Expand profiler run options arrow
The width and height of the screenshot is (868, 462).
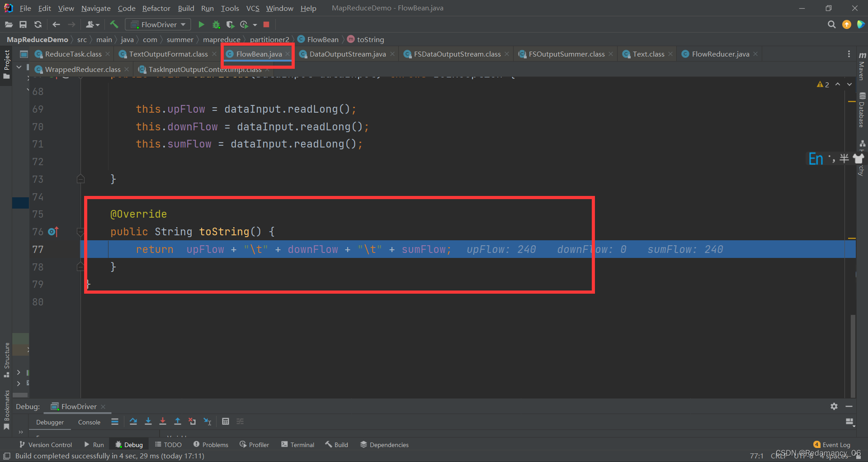click(255, 25)
